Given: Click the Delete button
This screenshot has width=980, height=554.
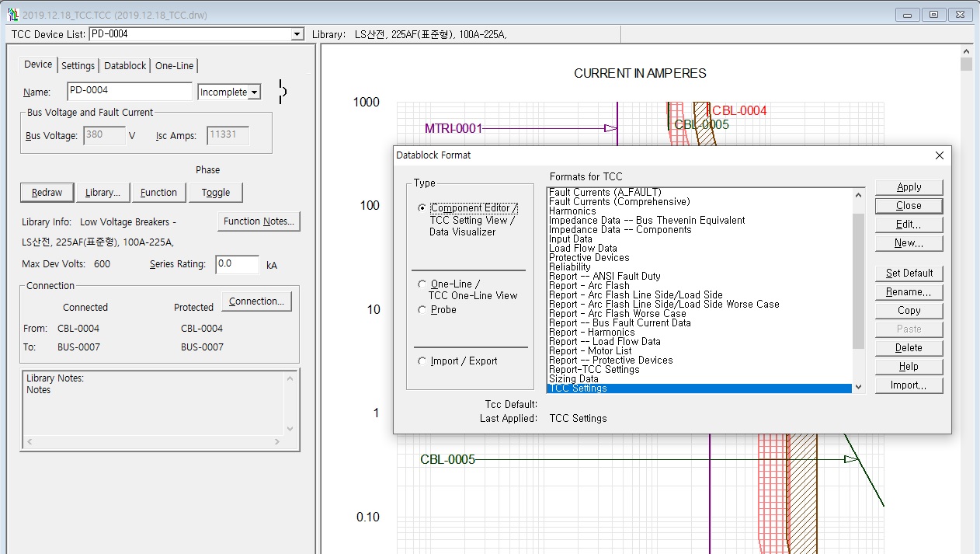Looking at the screenshot, I should click(x=909, y=348).
